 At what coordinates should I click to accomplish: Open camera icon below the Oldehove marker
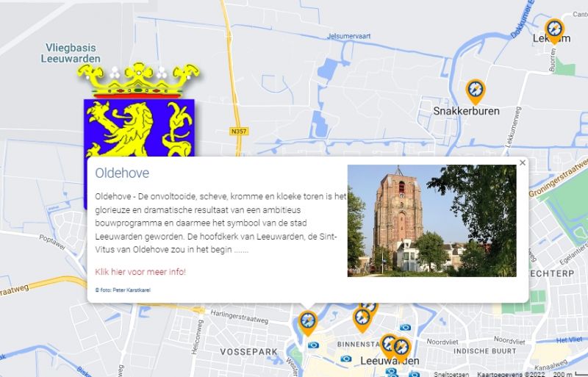tap(314, 345)
